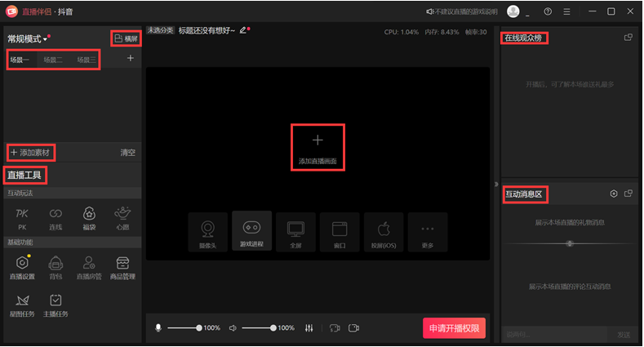Screen dimensions: 644x347
Task: Click the microphone volume slider handle
Action: [x=198, y=328]
